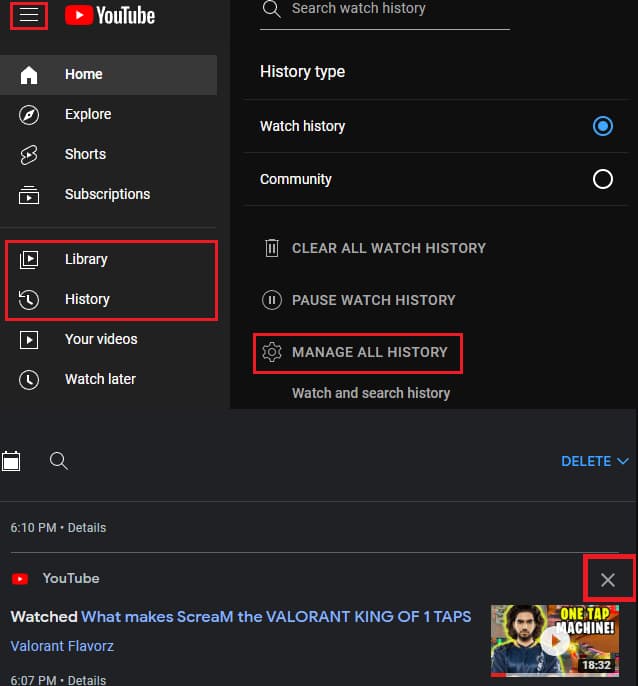Open Details next to 6:10 PM
The height and width of the screenshot is (686, 638).
87,528
